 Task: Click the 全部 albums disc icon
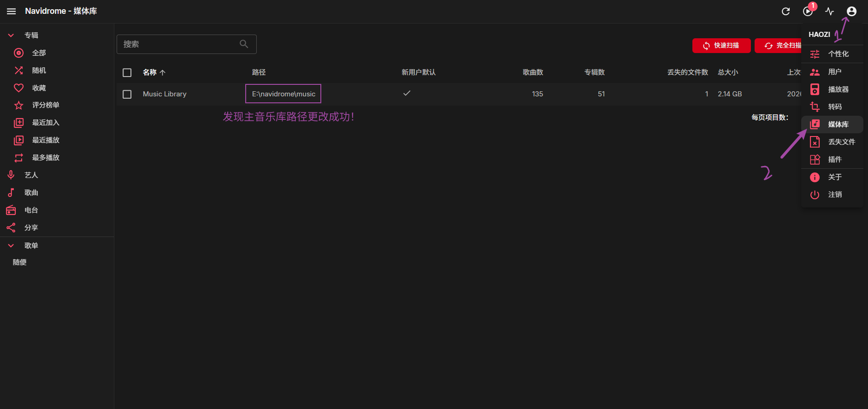[x=19, y=53]
